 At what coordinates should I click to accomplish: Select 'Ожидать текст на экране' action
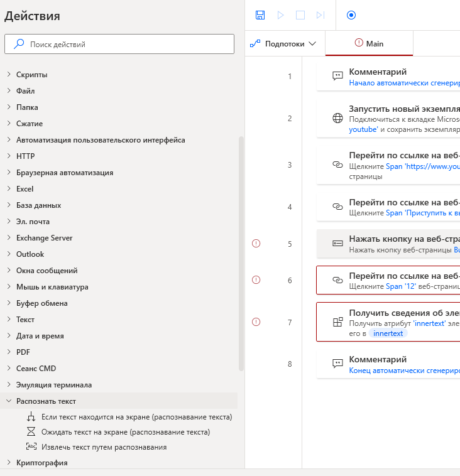pos(125,432)
